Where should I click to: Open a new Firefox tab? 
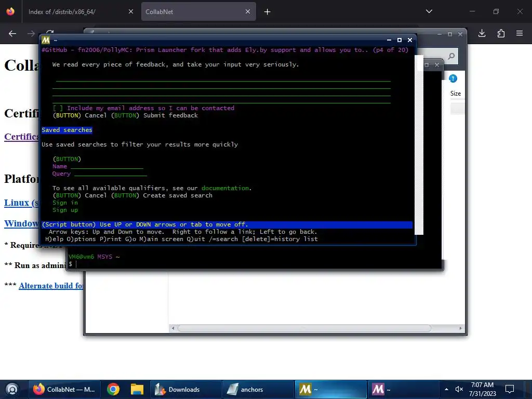click(268, 12)
